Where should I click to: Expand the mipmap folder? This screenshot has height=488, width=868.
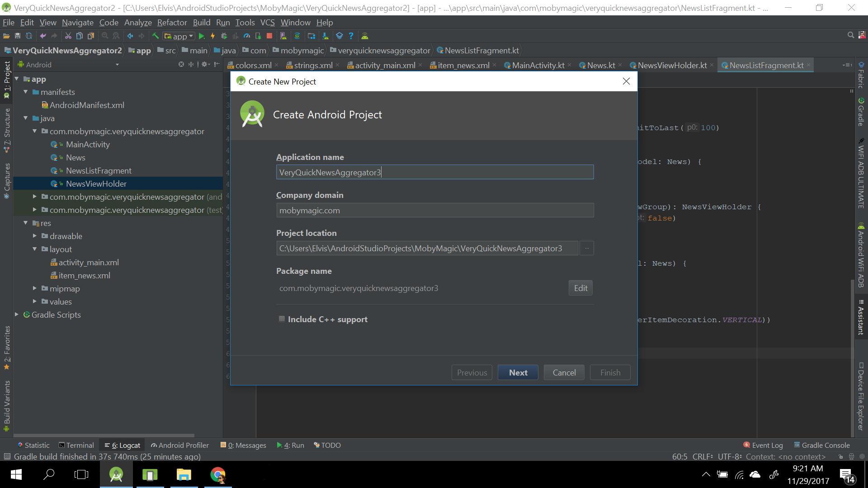tap(34, 288)
